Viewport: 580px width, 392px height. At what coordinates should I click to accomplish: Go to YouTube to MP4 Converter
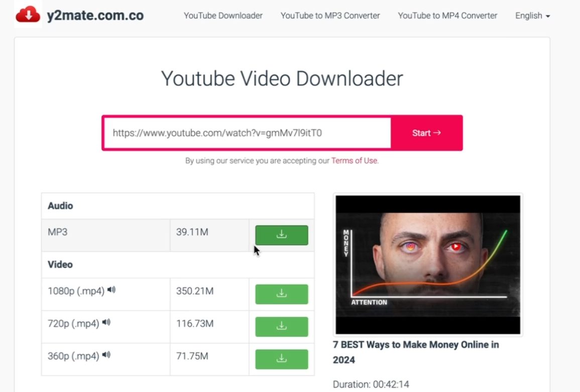click(447, 16)
